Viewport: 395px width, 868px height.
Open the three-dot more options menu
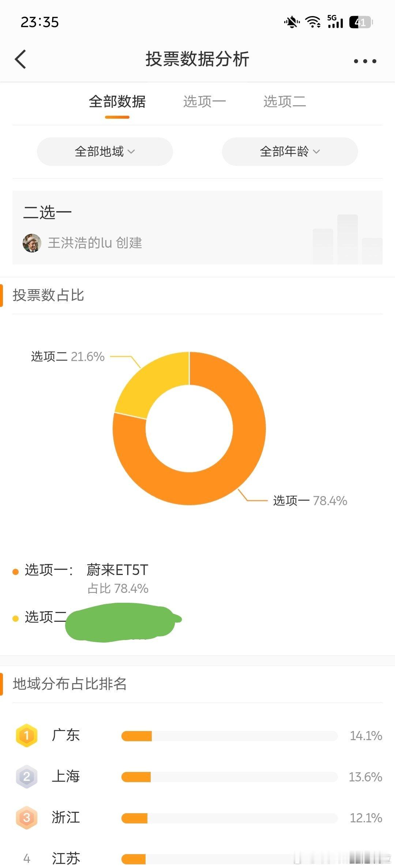(x=365, y=61)
